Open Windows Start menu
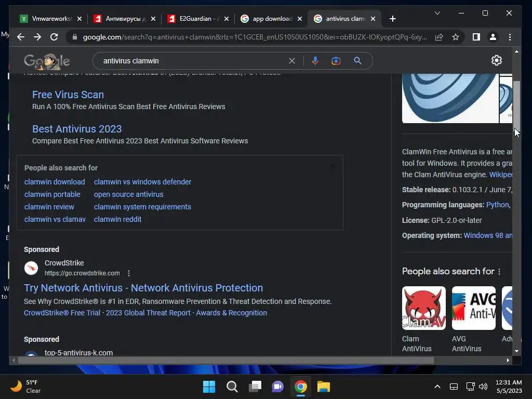This screenshot has width=532, height=399. point(209,387)
